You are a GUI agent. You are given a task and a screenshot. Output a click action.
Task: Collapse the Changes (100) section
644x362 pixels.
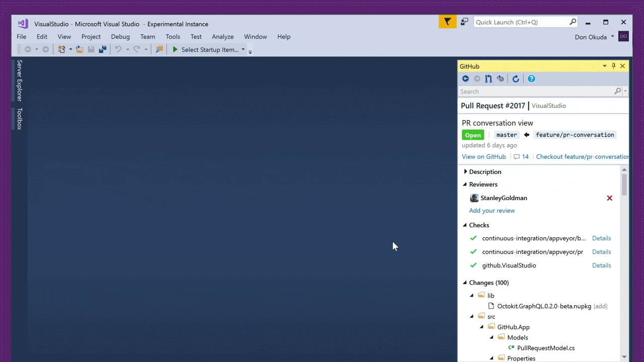465,283
